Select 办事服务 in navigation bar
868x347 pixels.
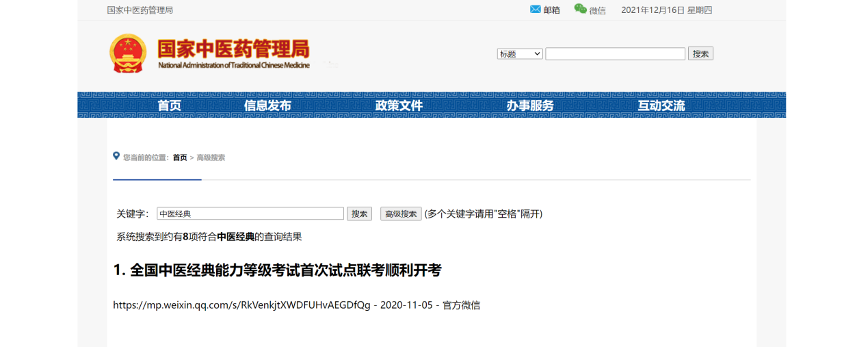click(x=530, y=105)
